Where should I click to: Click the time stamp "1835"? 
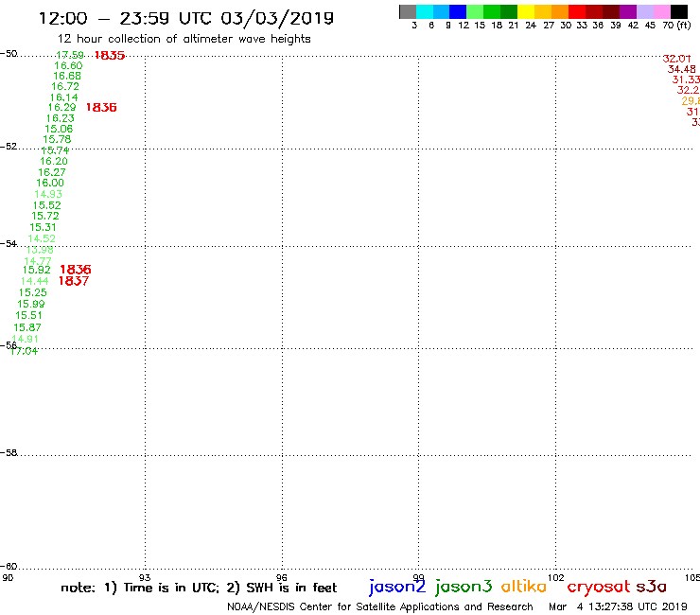[110, 55]
